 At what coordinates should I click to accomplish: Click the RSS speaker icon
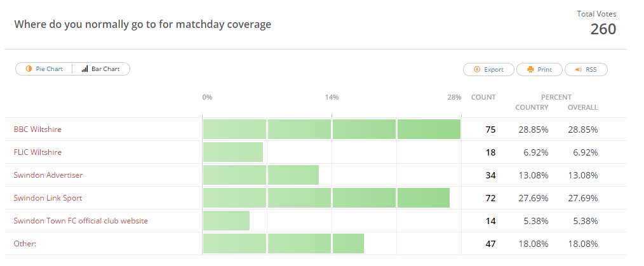click(x=578, y=70)
